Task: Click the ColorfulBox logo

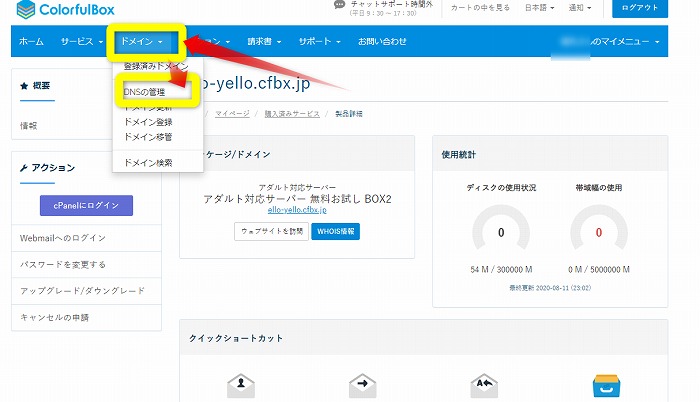Action: point(66,10)
